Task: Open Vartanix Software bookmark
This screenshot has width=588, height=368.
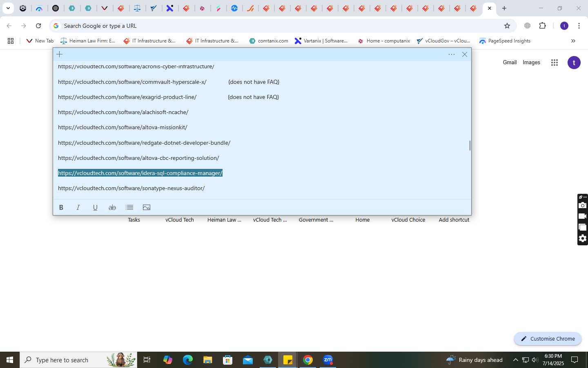Action: 321,41
